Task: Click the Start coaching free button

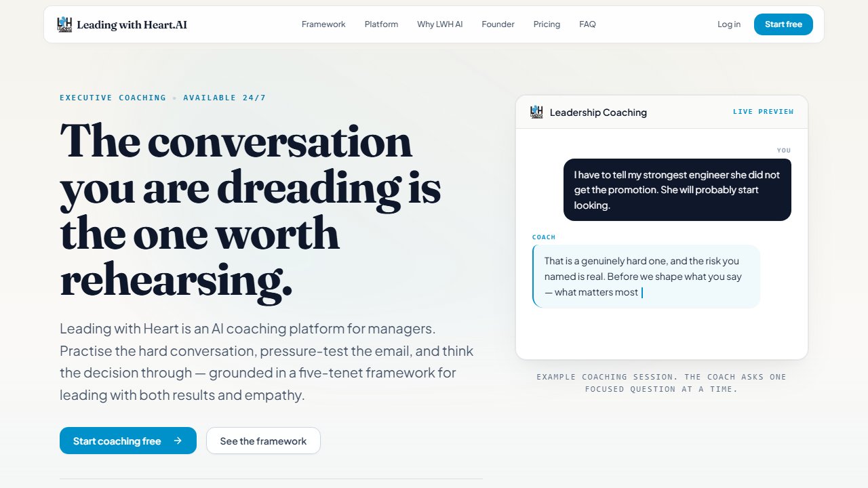Action: click(x=128, y=441)
